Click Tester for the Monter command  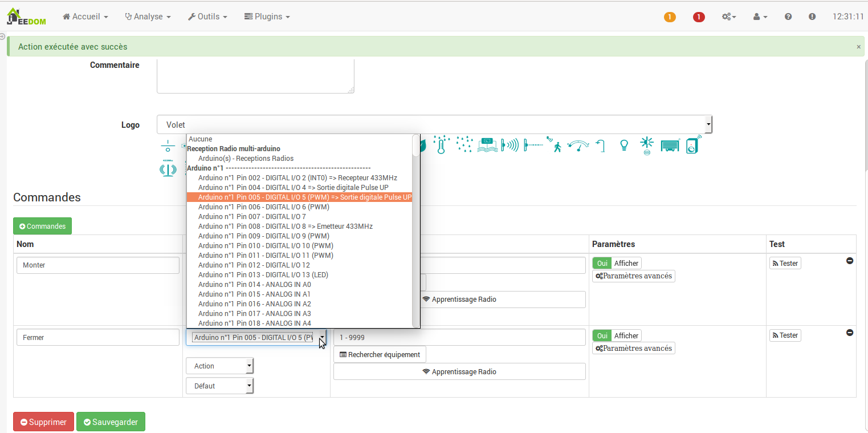785,263
